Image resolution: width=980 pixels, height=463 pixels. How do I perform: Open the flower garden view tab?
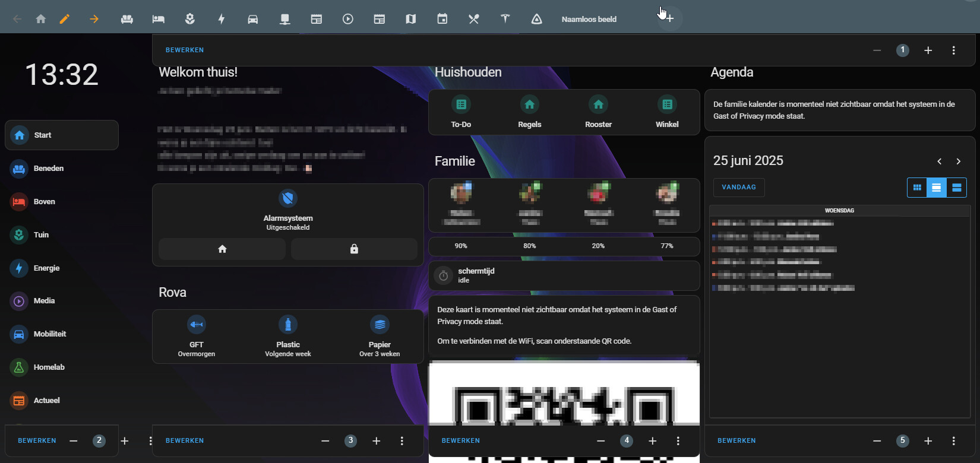pyautogui.click(x=190, y=19)
